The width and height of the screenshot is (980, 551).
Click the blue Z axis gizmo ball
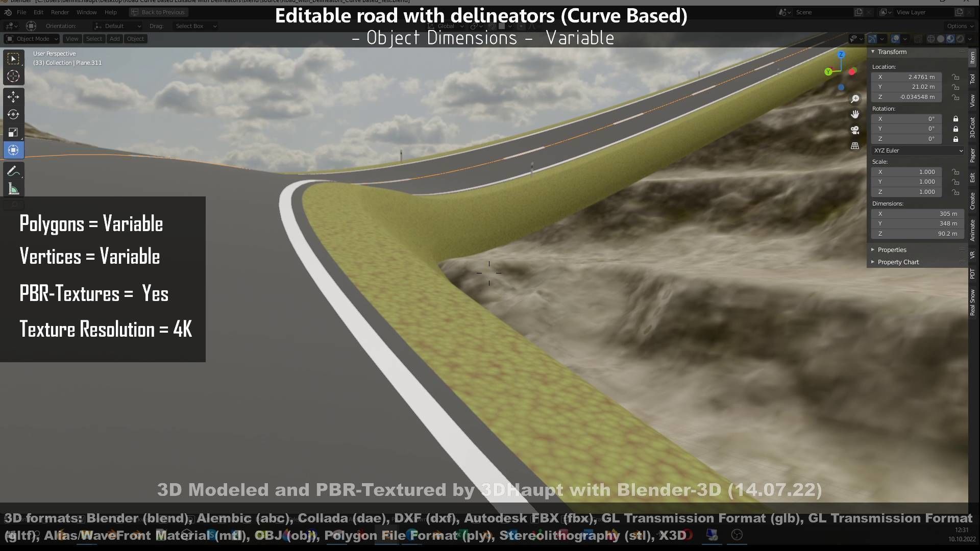[841, 54]
